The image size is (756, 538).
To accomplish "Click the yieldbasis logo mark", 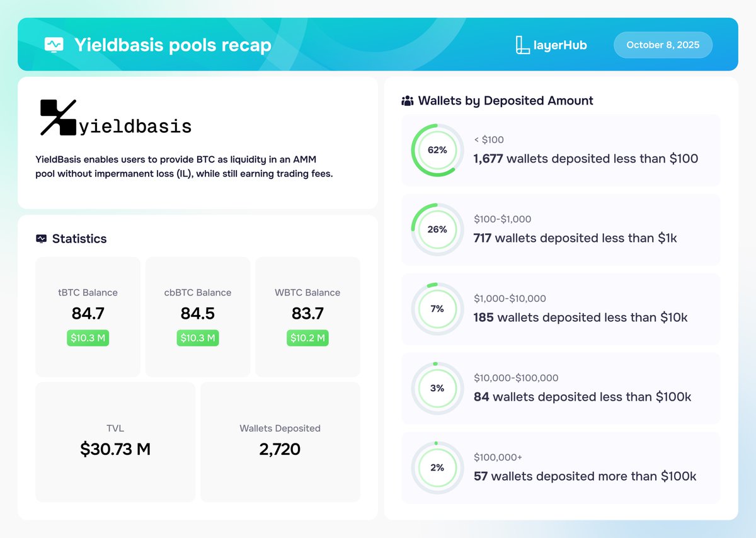I will [58, 117].
